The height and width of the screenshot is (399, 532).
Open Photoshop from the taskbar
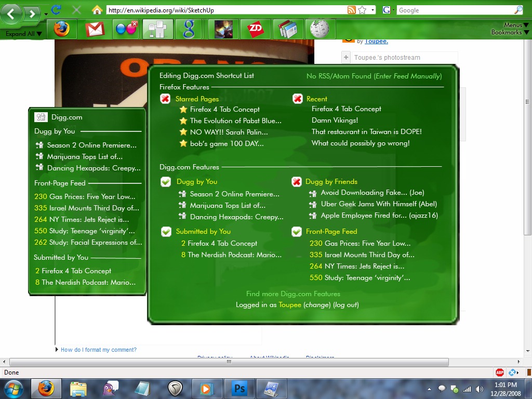point(240,389)
